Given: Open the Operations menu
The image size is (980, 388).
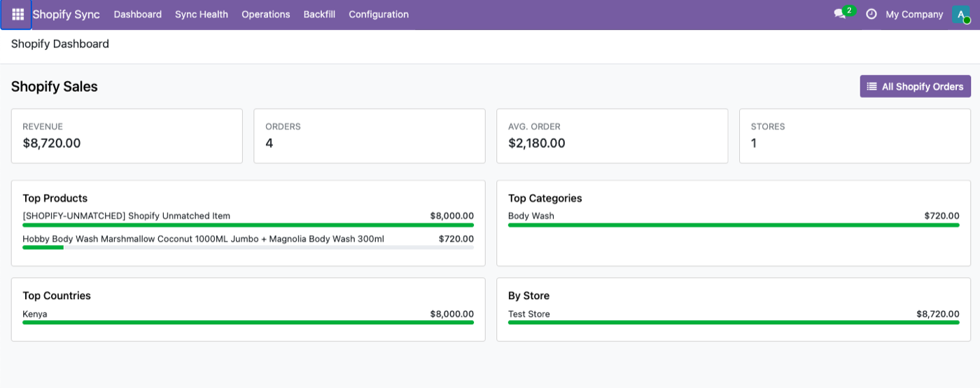Looking at the screenshot, I should (x=266, y=14).
